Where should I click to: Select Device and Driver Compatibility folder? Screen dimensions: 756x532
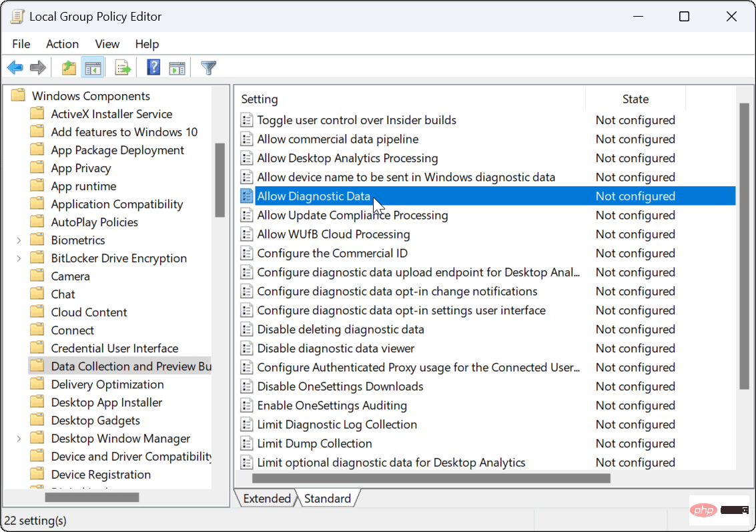pos(131,457)
